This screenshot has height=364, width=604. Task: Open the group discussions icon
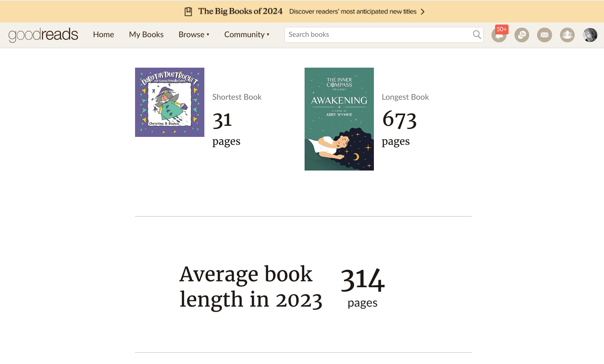click(x=522, y=35)
